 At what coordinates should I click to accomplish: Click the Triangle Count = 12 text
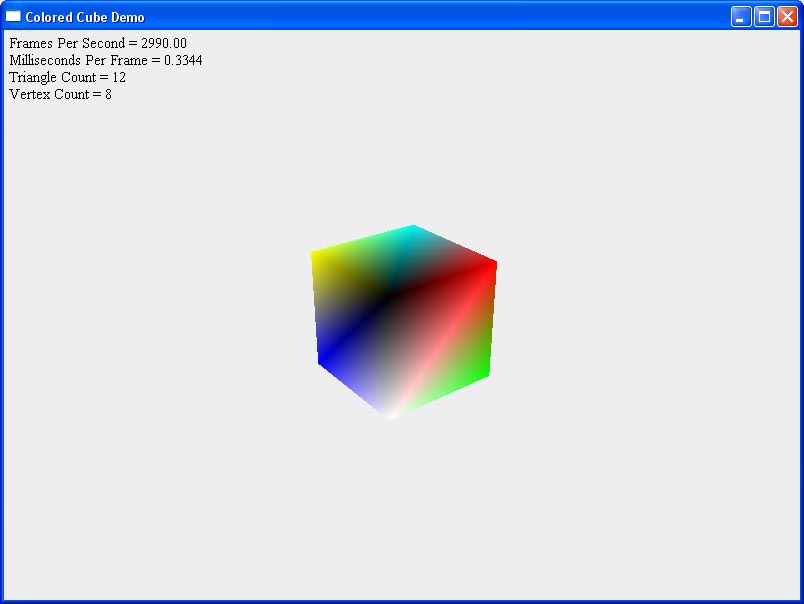tap(67, 77)
